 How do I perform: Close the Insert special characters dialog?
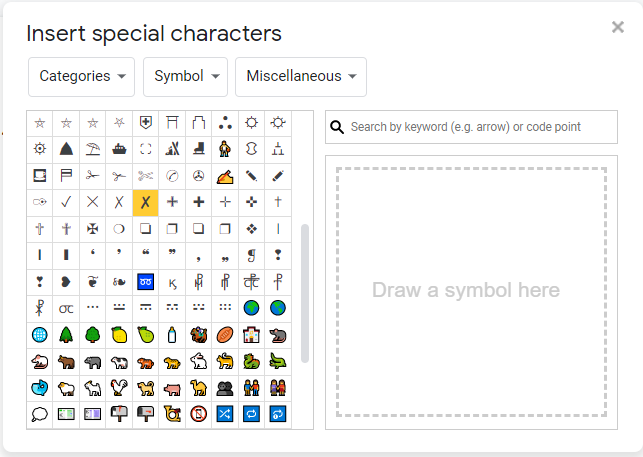(617, 27)
